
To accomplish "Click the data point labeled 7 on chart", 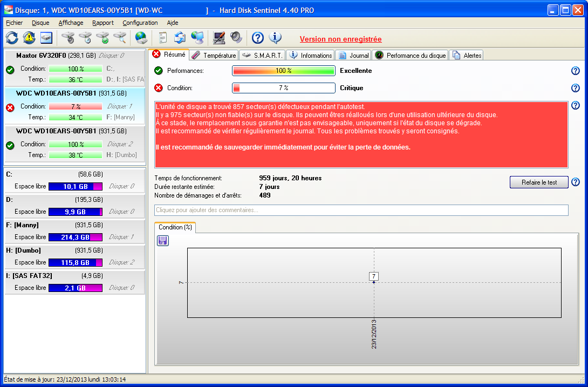I will click(373, 282).
